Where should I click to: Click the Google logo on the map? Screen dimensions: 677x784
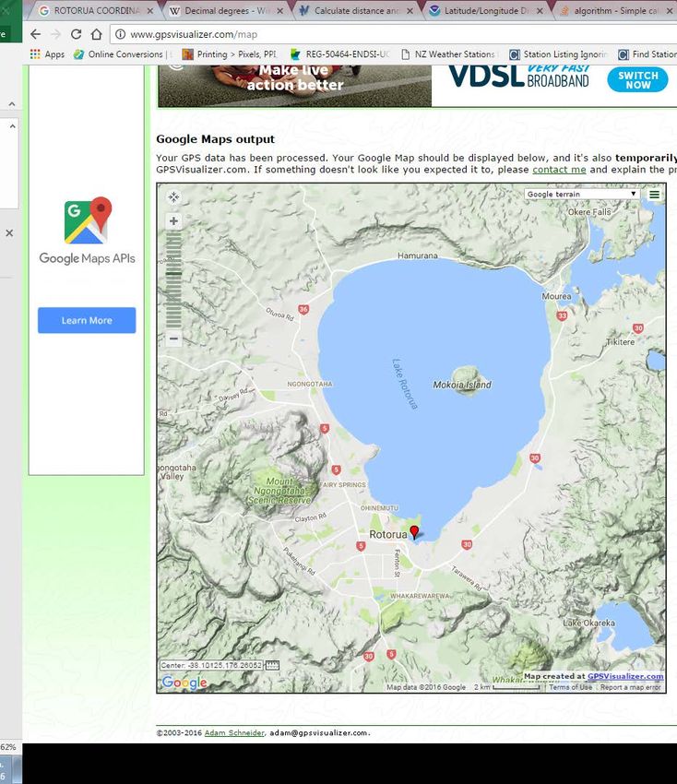pos(184,683)
